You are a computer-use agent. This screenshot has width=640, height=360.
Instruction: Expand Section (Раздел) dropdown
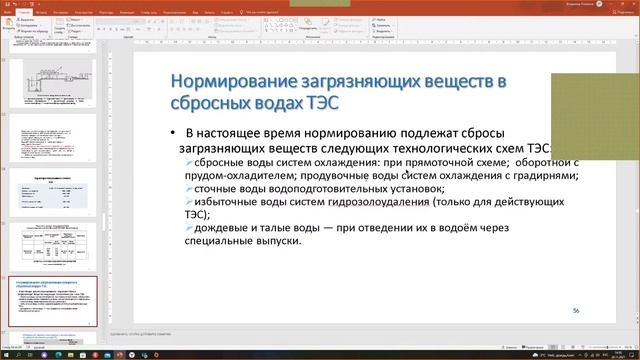(x=75, y=31)
